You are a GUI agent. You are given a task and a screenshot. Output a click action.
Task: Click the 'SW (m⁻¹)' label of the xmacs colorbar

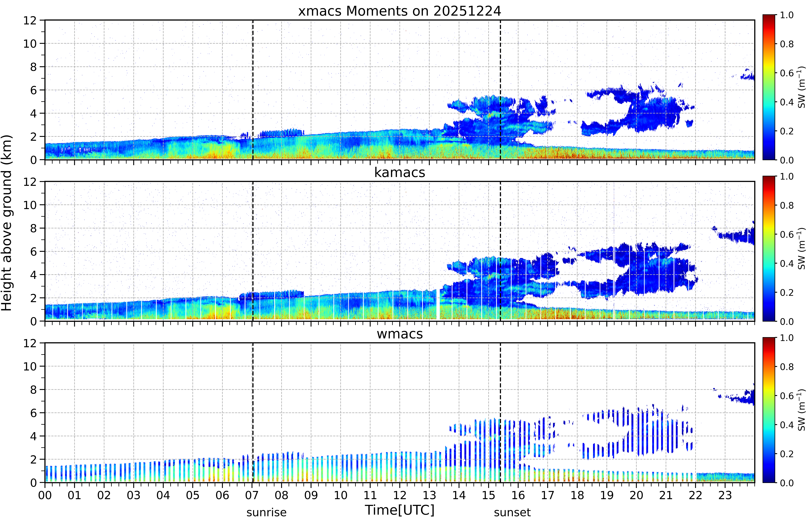[x=801, y=87]
